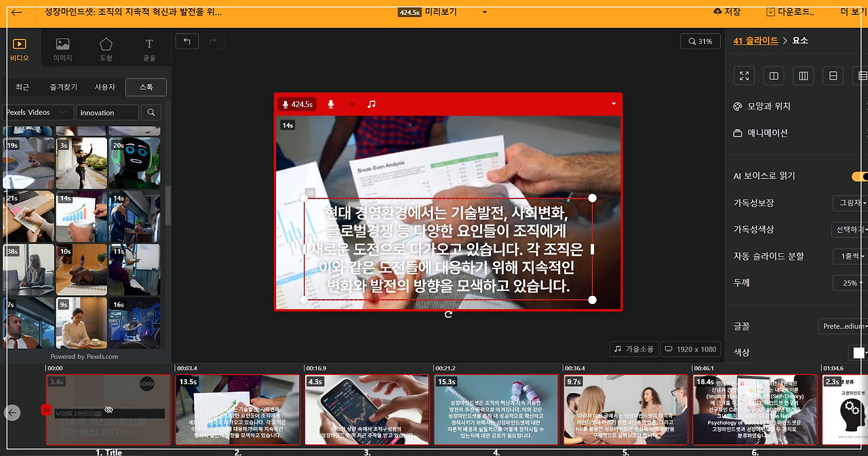
Task: Click the 424.5s voice duration badge
Action: (297, 104)
